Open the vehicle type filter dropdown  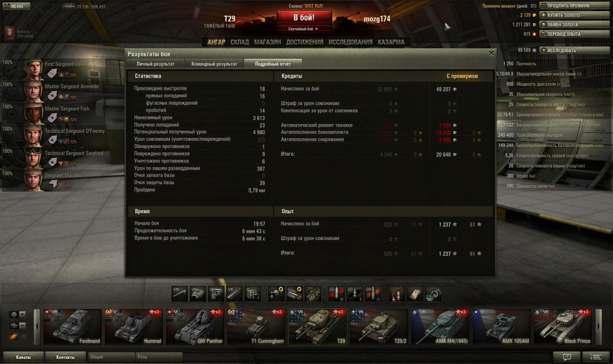tap(17, 326)
